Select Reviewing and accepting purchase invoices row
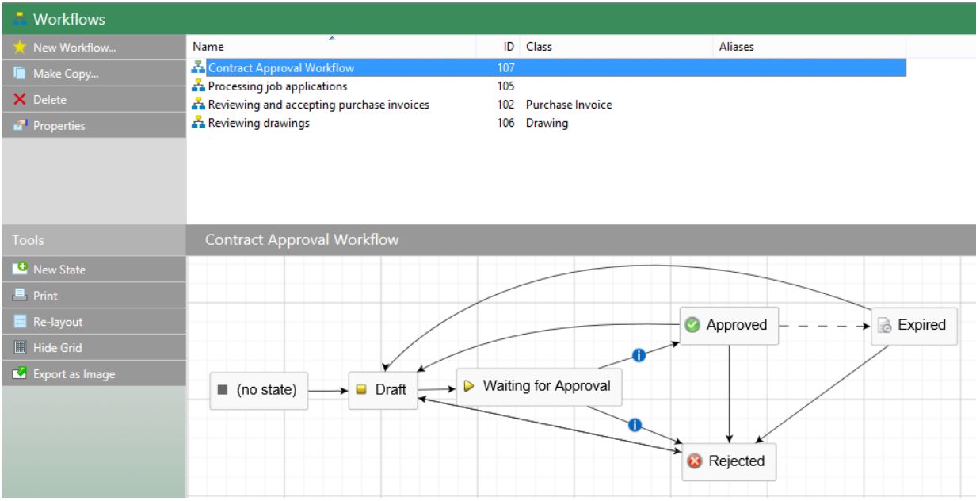This screenshot has width=980, height=501. [318, 105]
